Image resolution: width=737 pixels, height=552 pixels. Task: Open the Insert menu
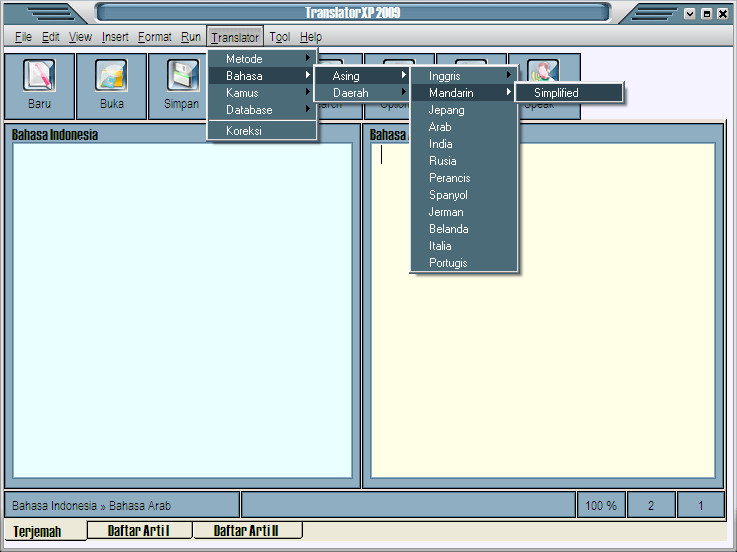(115, 37)
